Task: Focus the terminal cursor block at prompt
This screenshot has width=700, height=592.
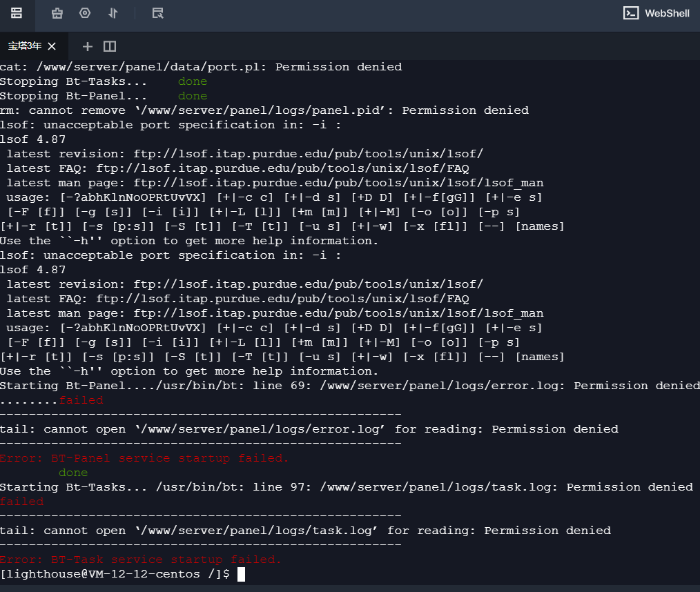Action: tap(241, 574)
